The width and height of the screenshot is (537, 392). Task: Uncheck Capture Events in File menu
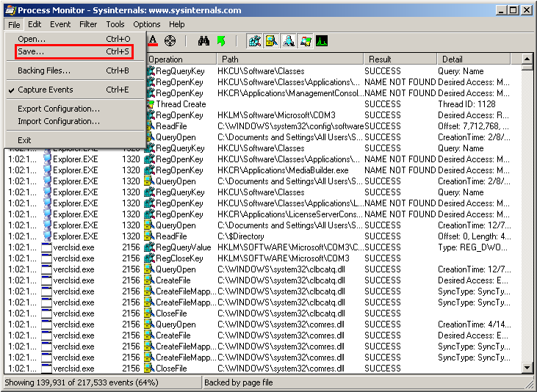pyautogui.click(x=46, y=90)
